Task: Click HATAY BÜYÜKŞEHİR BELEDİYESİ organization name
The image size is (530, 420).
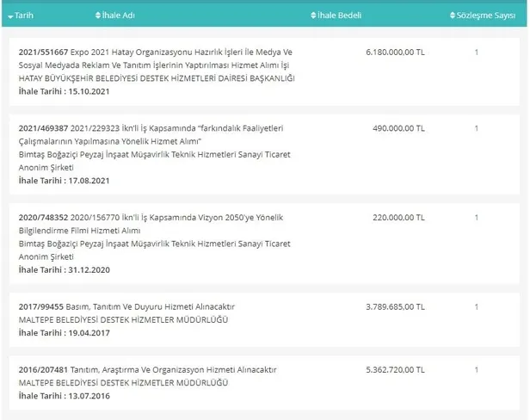Action: point(156,78)
